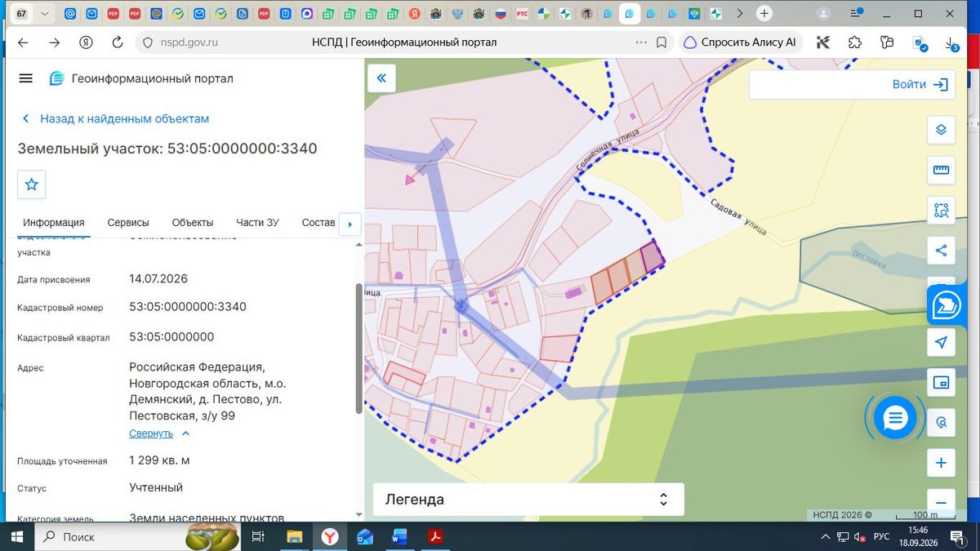Screen dimensions: 980x551
Task: Open browser extensions puzzle icon
Action: 855,42
